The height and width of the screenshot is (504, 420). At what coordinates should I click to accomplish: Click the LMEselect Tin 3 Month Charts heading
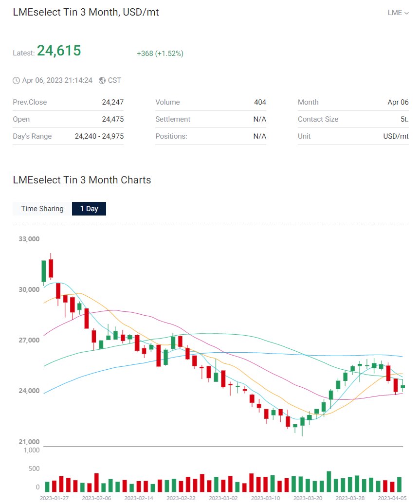[82, 180]
